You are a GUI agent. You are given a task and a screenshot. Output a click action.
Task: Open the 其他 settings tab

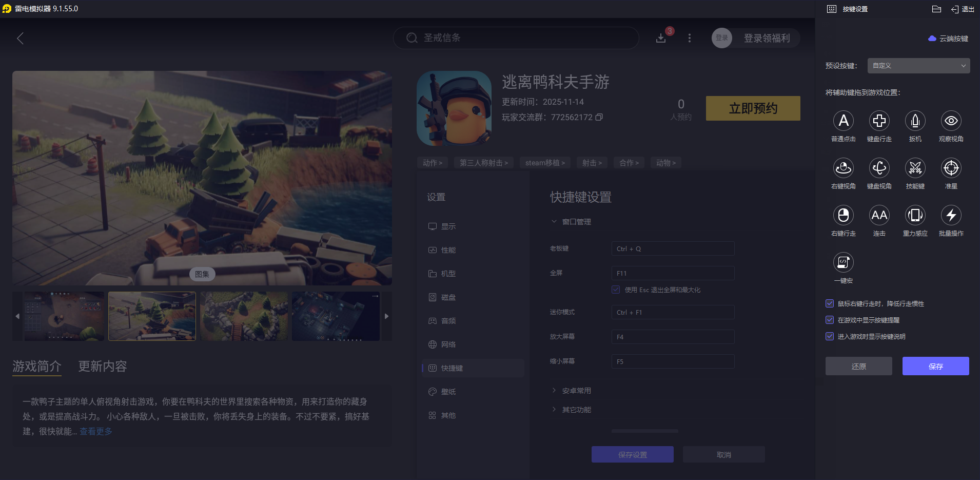[473, 415]
